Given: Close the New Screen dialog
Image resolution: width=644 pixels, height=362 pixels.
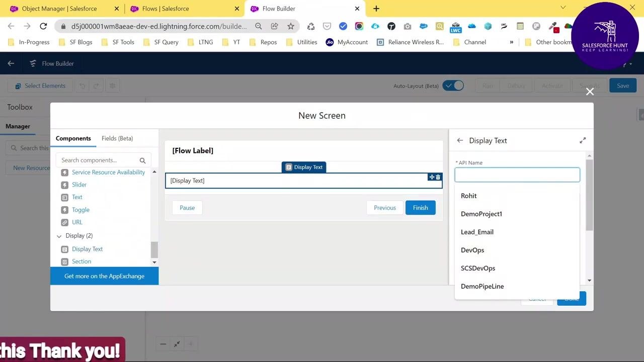Looking at the screenshot, I should click(590, 92).
